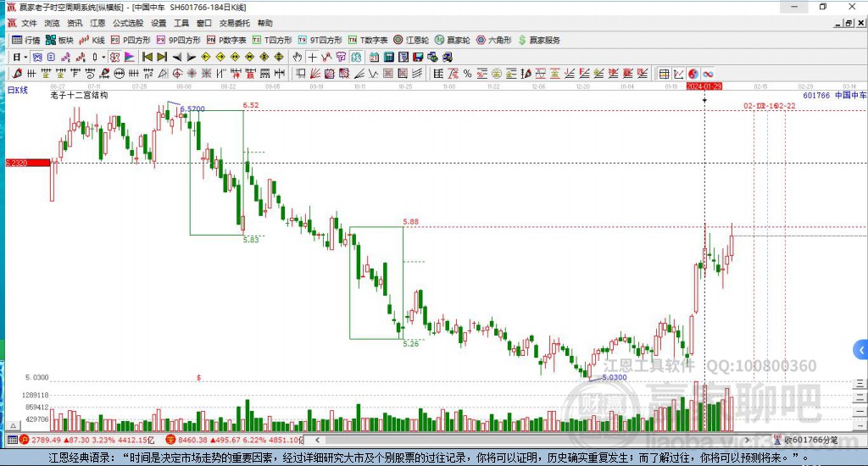868x466 pixels.
Task: Click the 2789.49 index readout in status bar
Action: [46, 440]
